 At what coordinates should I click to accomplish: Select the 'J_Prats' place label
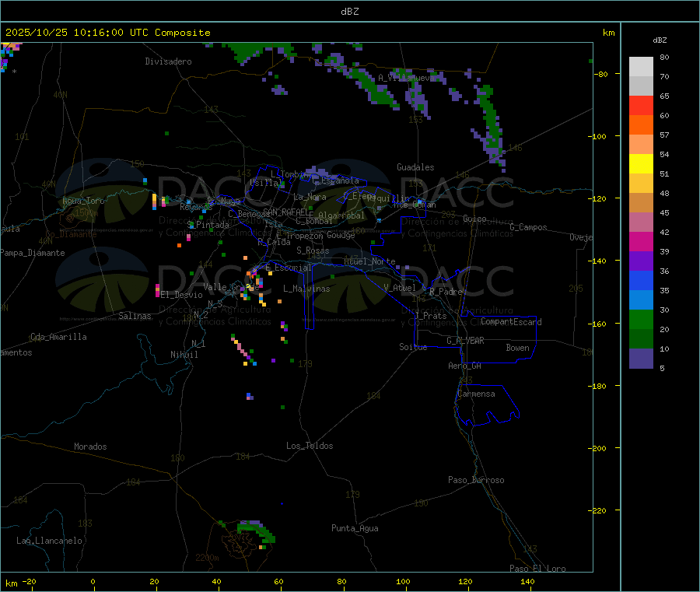pos(430,315)
